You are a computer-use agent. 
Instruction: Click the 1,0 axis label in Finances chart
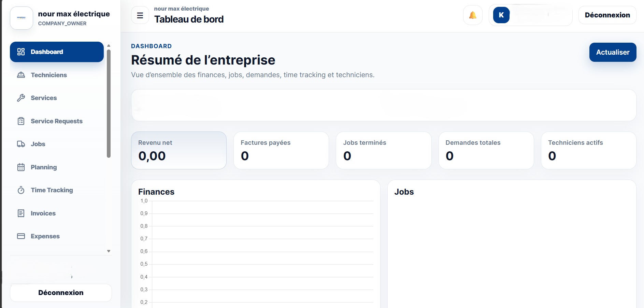pos(144,201)
